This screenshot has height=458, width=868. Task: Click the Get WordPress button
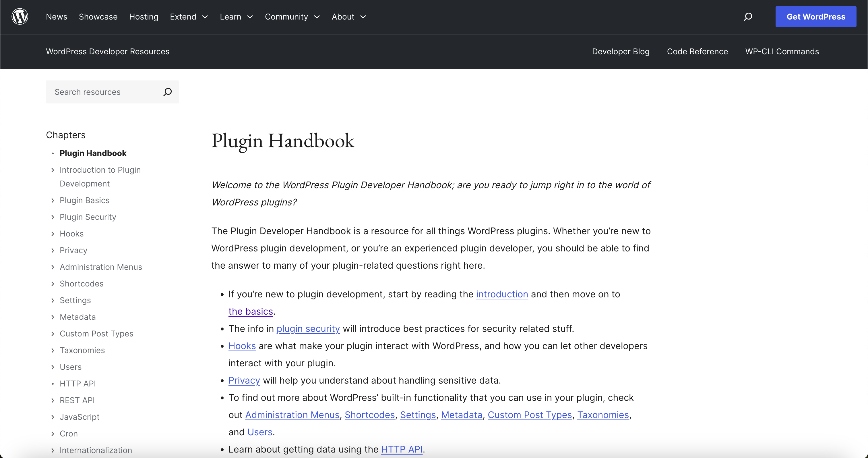pyautogui.click(x=816, y=16)
